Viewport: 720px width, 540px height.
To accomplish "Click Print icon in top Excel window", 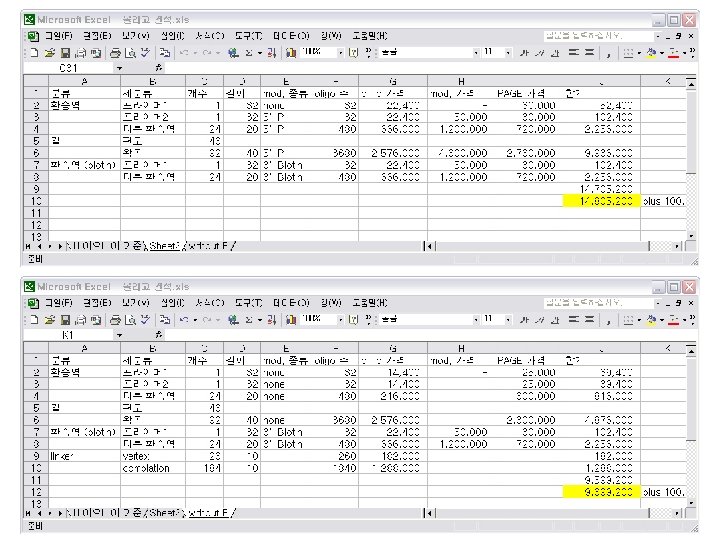I will pyautogui.click(x=115, y=53).
